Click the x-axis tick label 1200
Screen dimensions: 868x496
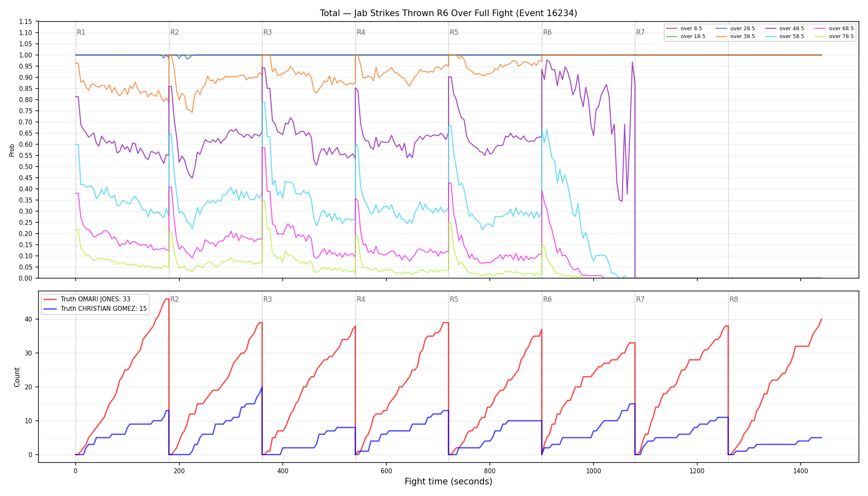point(697,471)
